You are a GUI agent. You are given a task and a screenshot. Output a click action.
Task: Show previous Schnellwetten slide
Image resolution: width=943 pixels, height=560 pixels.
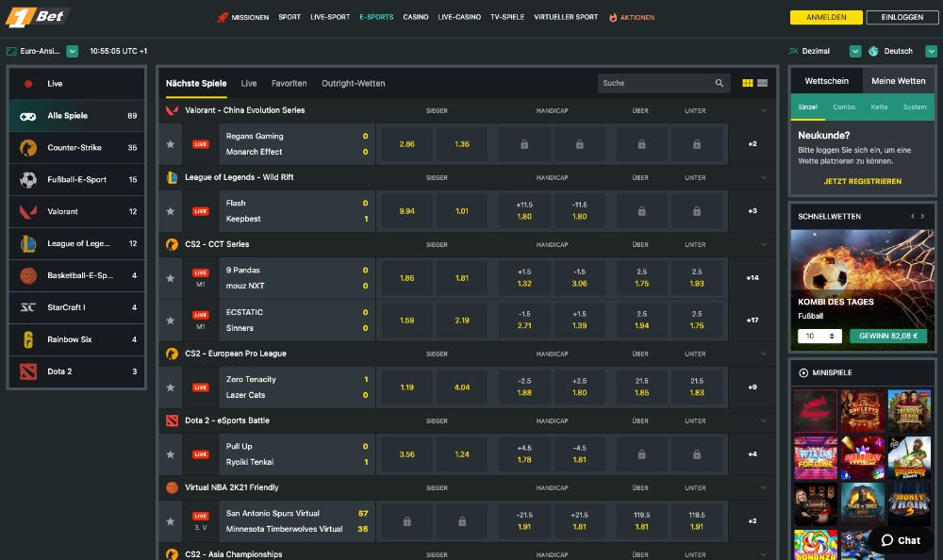click(x=912, y=216)
